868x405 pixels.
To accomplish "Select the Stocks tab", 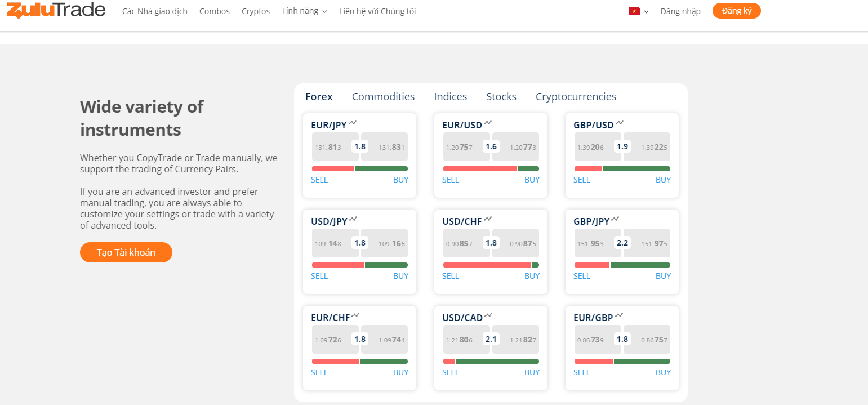I will coord(501,97).
